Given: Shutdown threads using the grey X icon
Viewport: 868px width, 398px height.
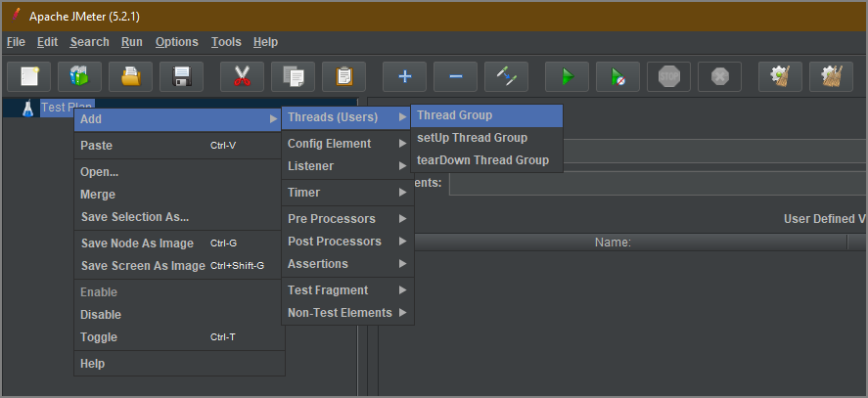Looking at the screenshot, I should [719, 76].
